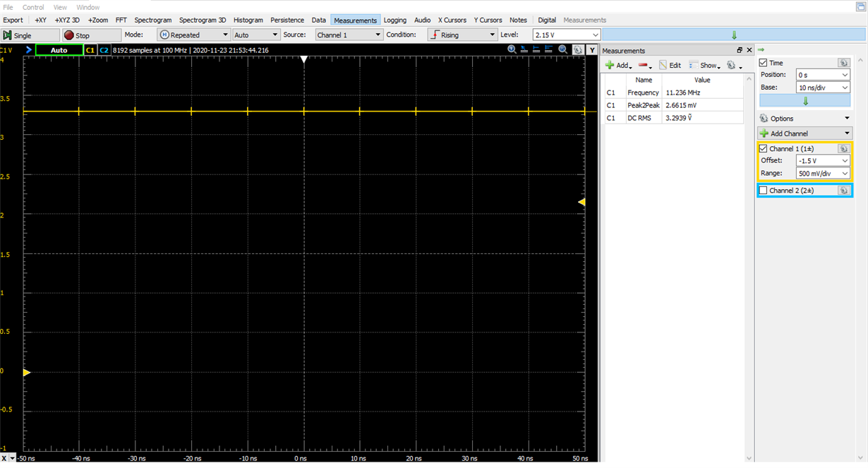The image size is (868, 468).
Task: Click the green arrow above Time panel
Action: (x=761, y=50)
